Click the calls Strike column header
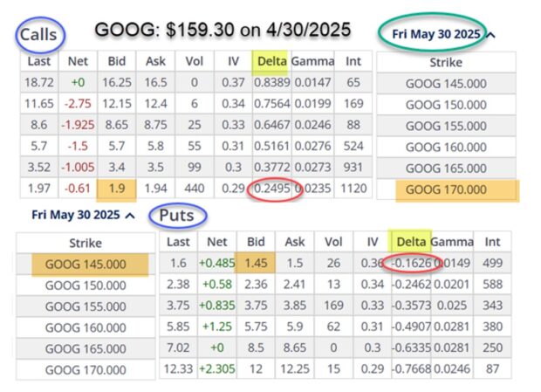The height and width of the screenshot is (392, 541). 445,63
